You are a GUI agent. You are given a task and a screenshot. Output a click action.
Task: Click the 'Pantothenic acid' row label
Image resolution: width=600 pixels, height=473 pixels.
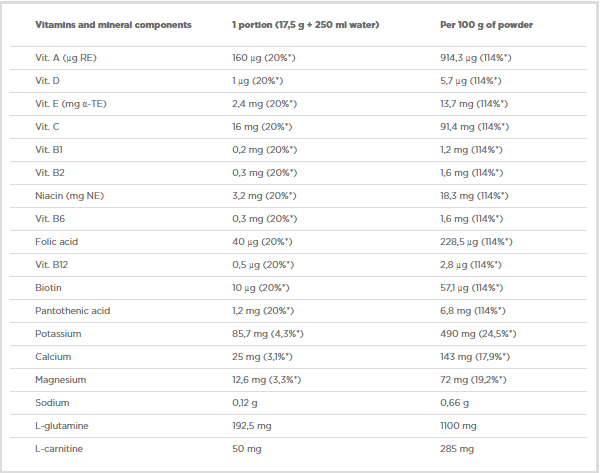[x=72, y=311]
